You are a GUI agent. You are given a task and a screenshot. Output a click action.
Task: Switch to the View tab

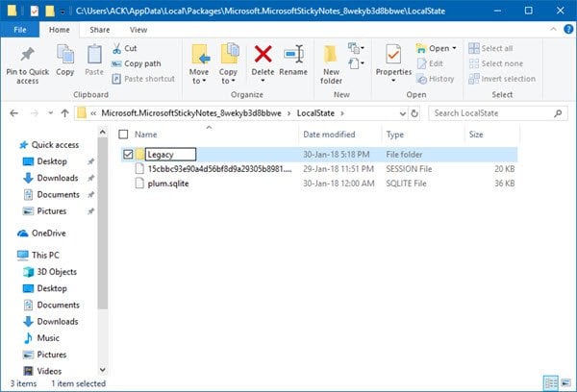pos(138,30)
